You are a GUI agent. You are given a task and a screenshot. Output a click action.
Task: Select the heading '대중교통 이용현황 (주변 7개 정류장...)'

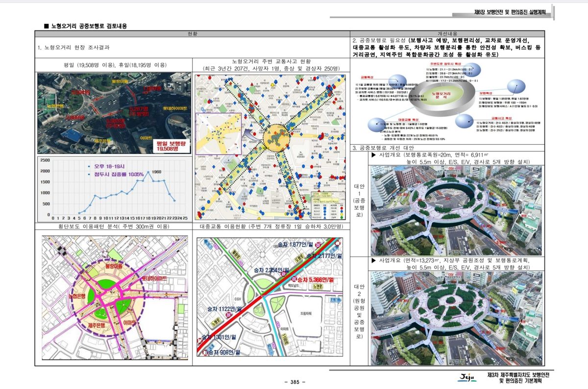(271, 226)
